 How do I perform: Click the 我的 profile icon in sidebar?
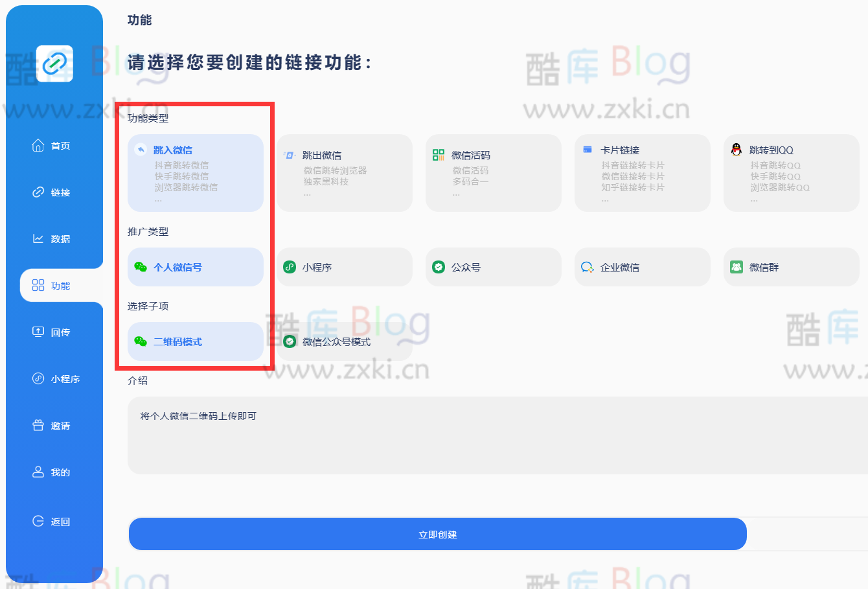[54, 472]
